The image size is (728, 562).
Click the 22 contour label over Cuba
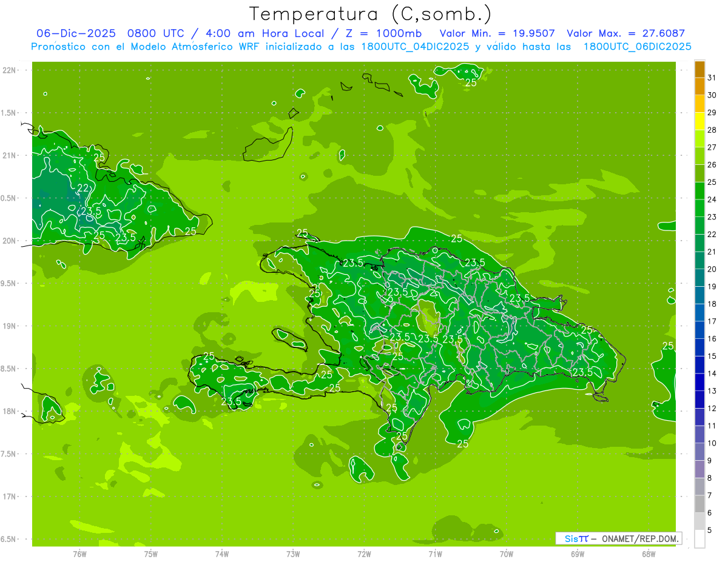point(84,188)
